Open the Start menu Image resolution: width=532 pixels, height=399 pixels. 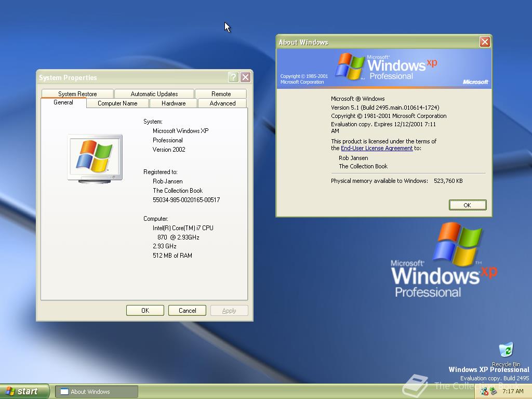24,392
